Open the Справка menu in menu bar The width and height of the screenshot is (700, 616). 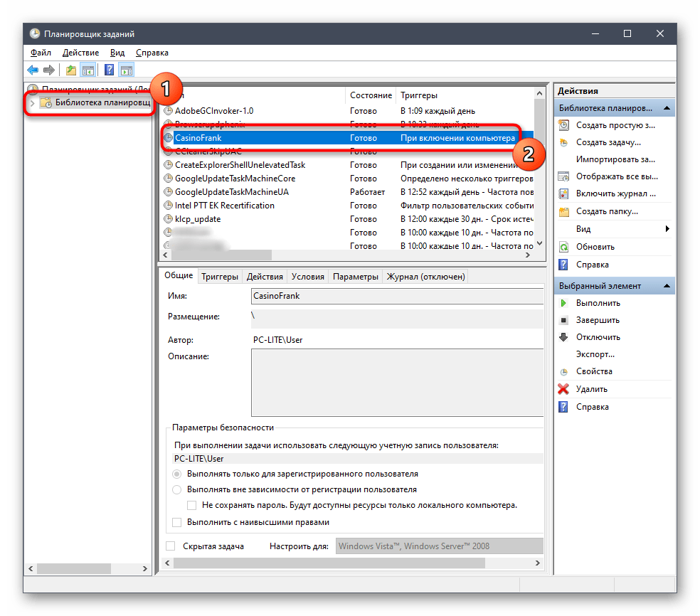click(152, 53)
